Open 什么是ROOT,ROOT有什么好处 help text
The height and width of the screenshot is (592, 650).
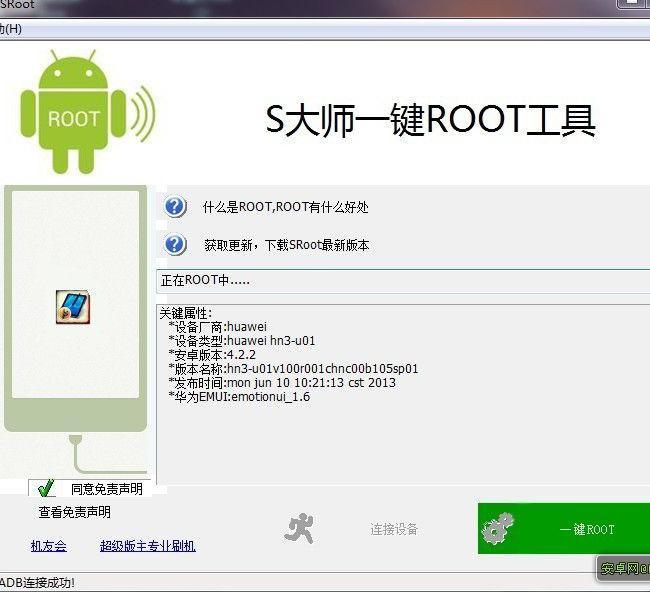pyautogui.click(x=286, y=207)
